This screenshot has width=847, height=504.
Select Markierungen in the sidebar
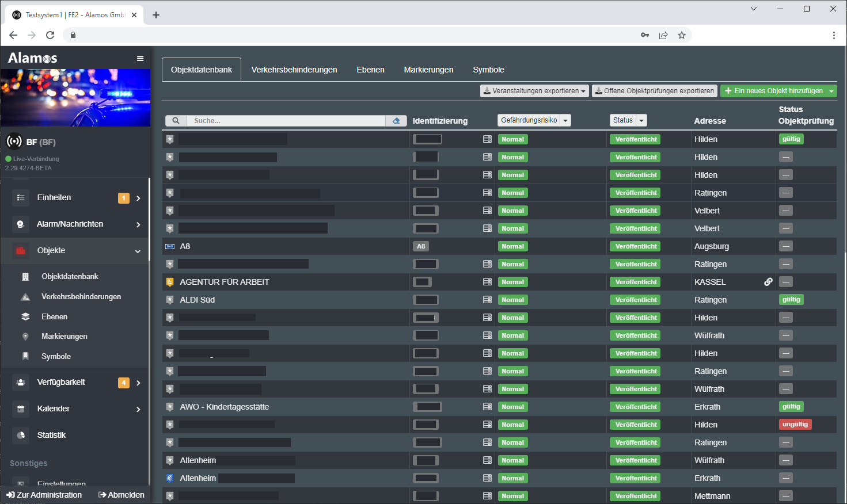(x=64, y=337)
